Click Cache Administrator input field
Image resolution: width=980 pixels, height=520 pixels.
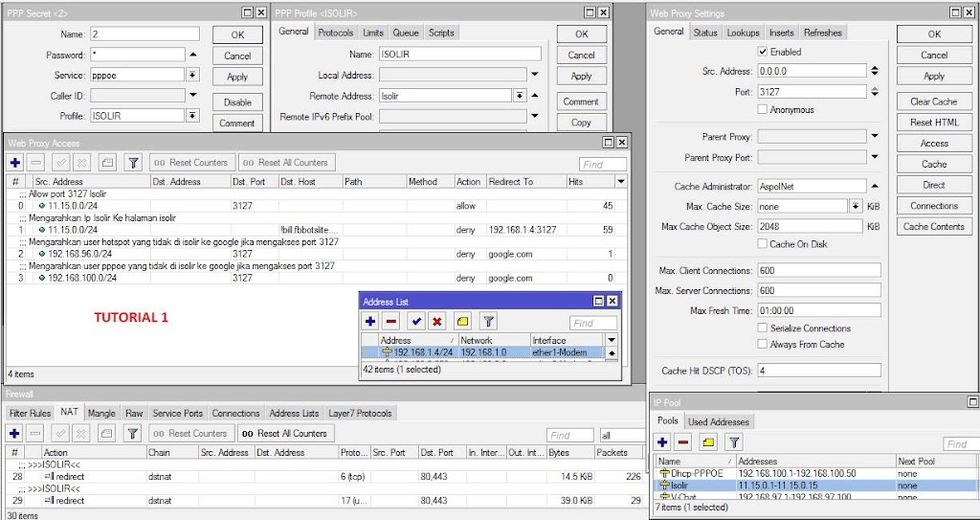(812, 186)
